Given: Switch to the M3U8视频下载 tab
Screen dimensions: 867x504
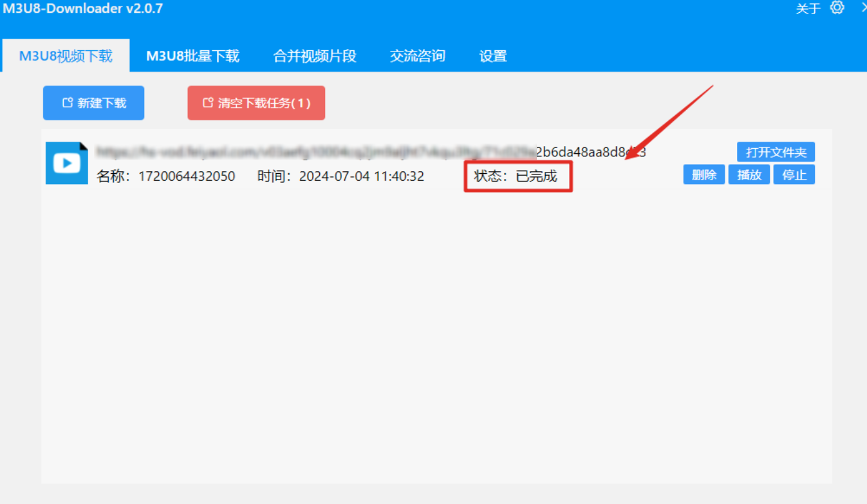Looking at the screenshot, I should coord(66,56).
